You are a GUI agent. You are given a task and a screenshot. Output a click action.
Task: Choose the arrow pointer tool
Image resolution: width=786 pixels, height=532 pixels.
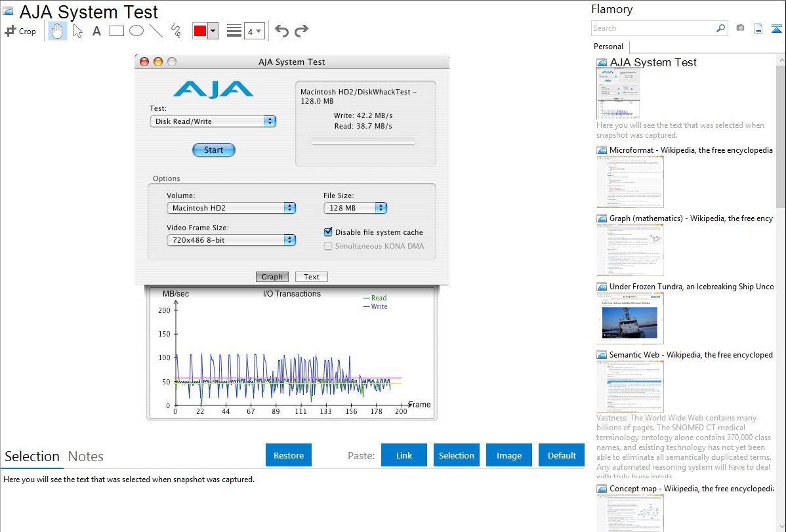pyautogui.click(x=77, y=31)
